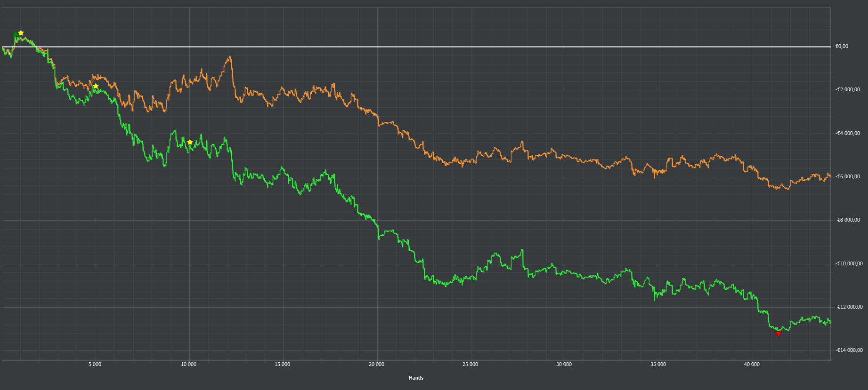Screen dimensions: 868x390
Task: Select the "-€10 000,00" axis value
Action: click(x=849, y=263)
